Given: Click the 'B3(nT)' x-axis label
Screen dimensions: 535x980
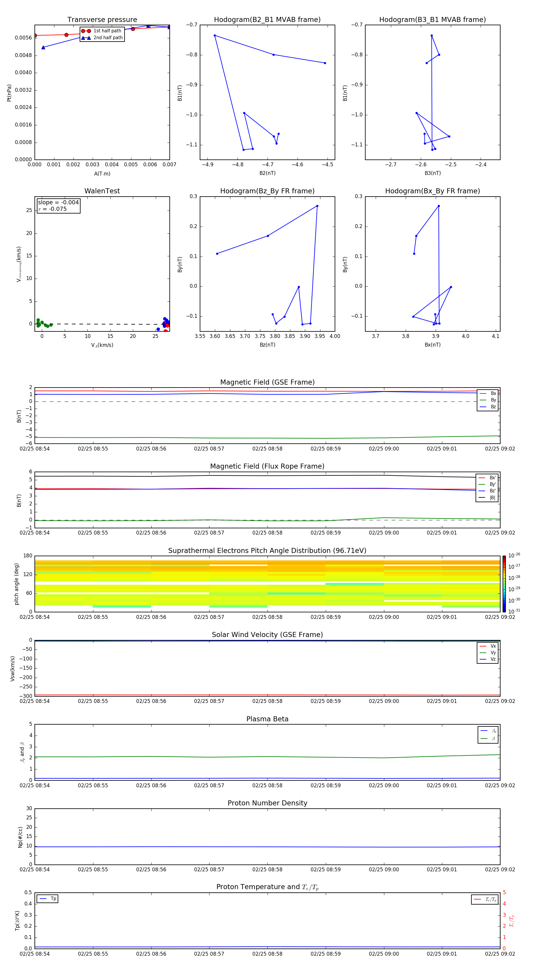Looking at the screenshot, I should (x=432, y=173).
